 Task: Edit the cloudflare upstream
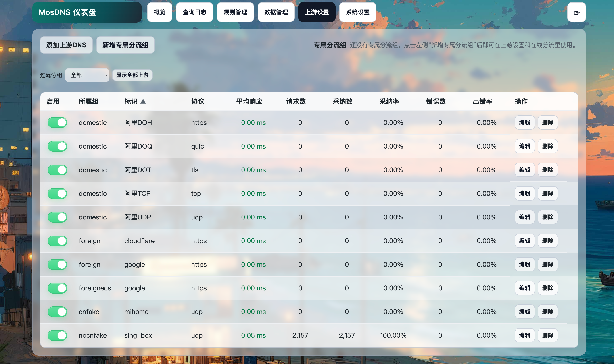[x=525, y=241]
